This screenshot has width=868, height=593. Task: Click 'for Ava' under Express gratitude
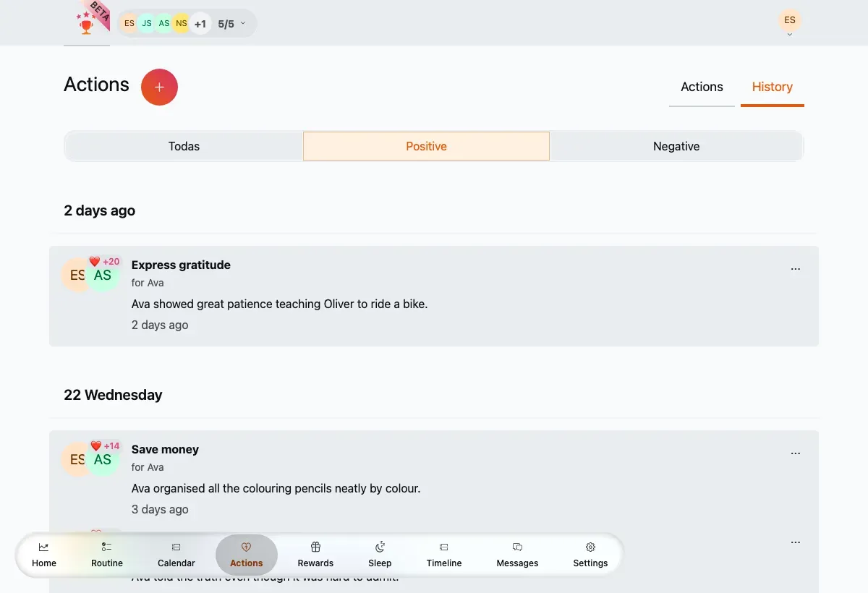click(148, 283)
